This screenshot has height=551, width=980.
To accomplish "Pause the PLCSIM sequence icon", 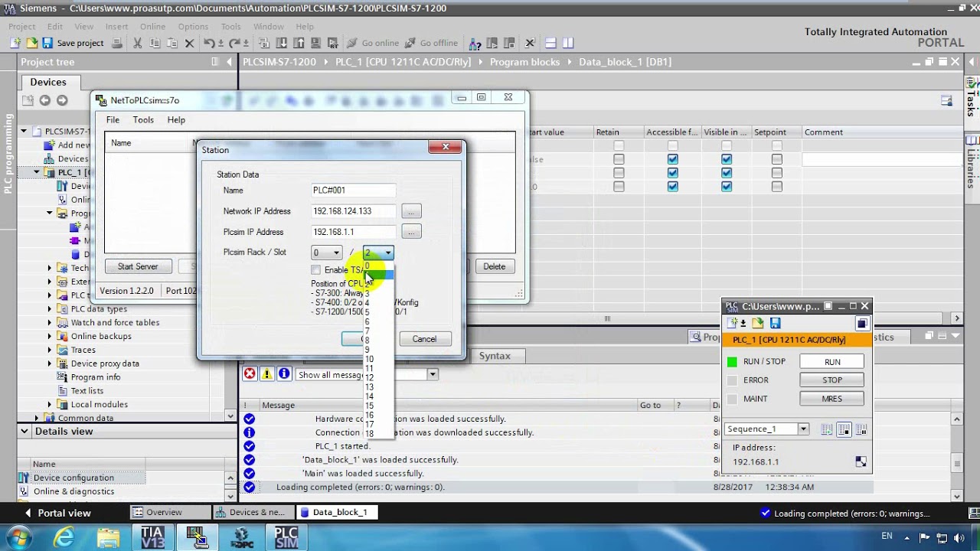I will 861,429.
